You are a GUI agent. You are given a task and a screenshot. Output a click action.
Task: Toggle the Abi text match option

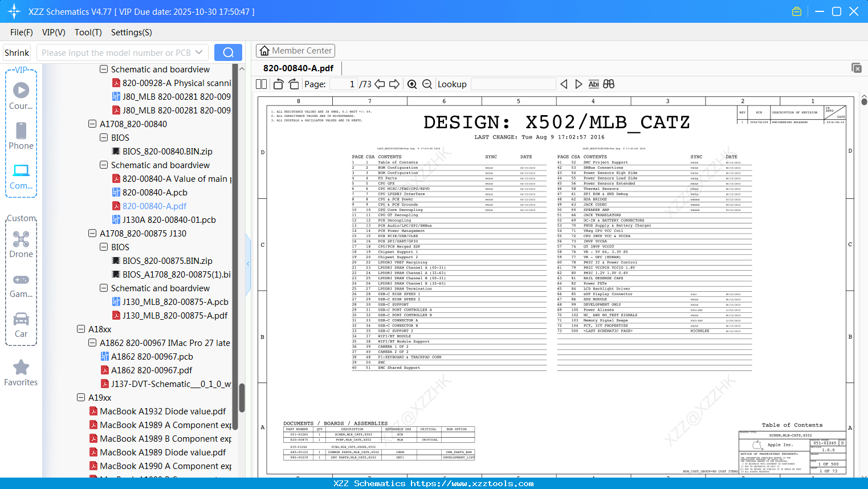click(593, 84)
